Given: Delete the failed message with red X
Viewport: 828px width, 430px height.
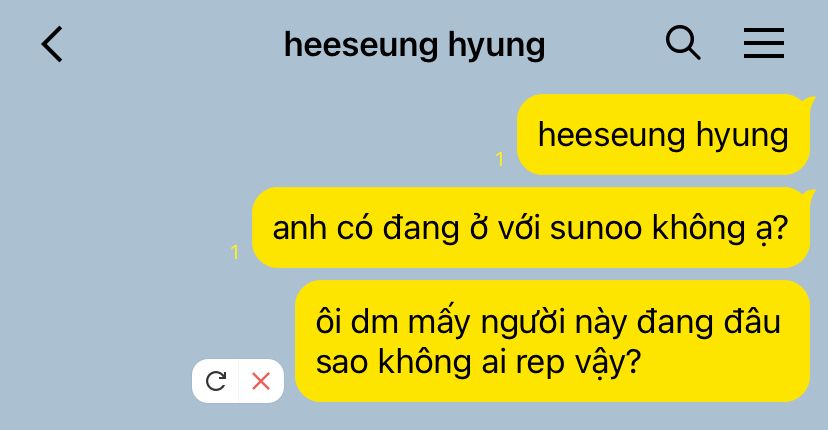Looking at the screenshot, I should tap(261, 381).
